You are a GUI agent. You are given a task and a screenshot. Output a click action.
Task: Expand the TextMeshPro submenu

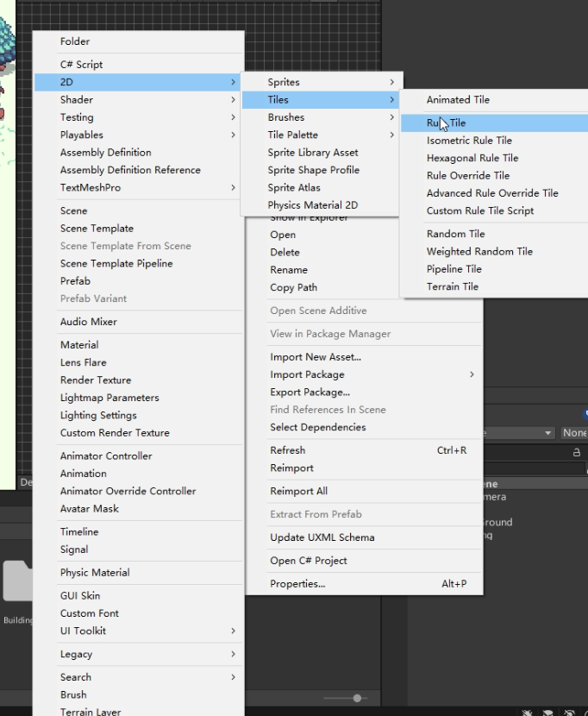point(138,187)
